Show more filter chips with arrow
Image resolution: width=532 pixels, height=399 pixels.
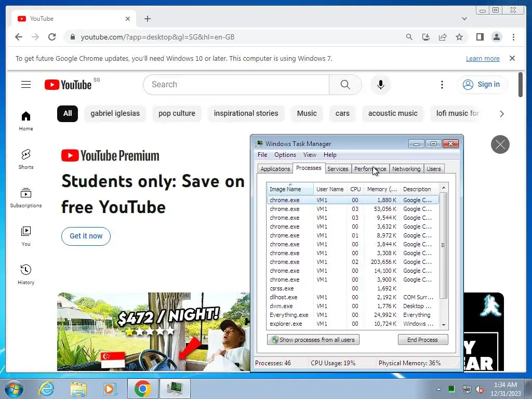(x=501, y=114)
